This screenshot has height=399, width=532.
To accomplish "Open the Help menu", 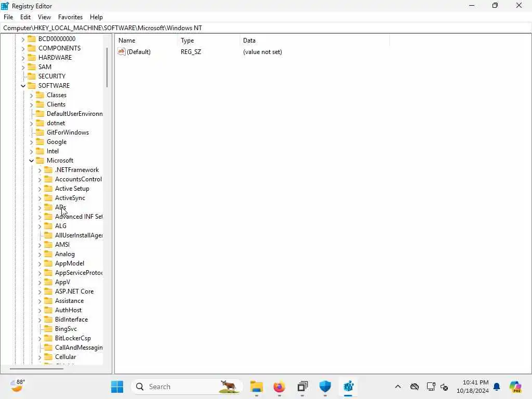I will (96, 17).
